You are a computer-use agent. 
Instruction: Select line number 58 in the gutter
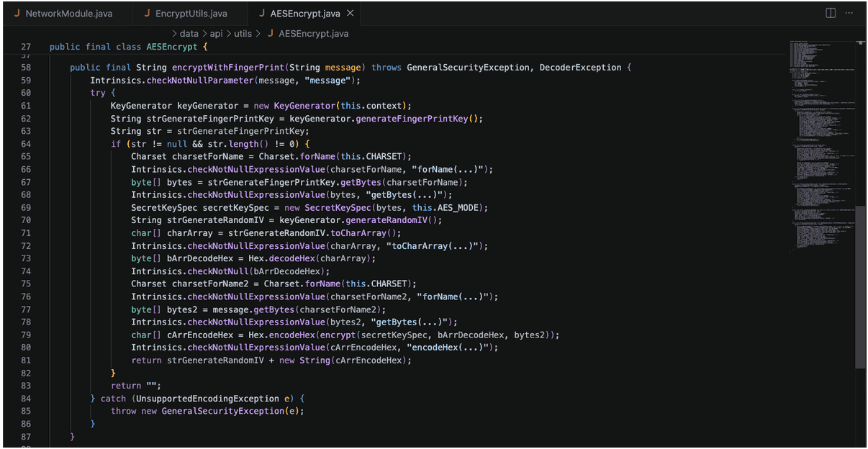pos(26,68)
